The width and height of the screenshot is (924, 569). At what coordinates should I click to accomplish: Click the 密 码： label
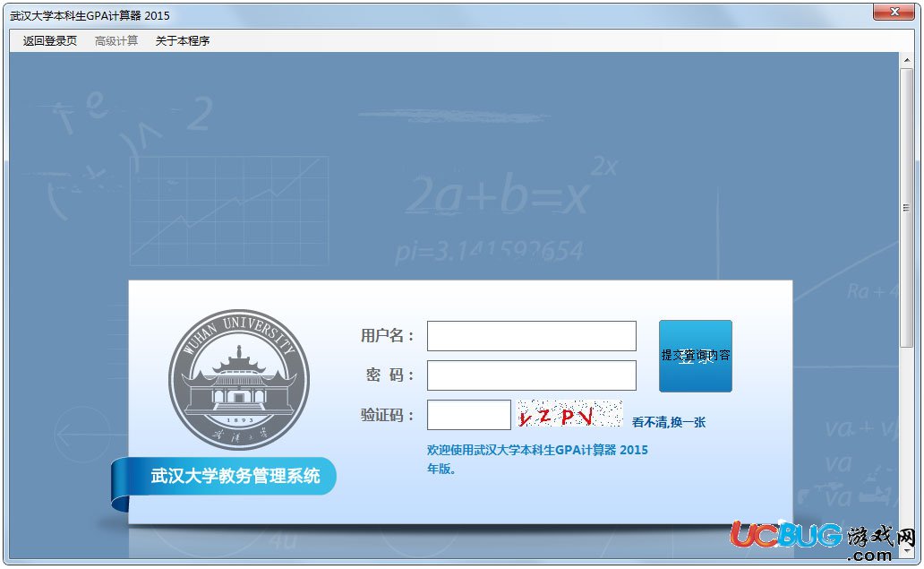(x=390, y=375)
